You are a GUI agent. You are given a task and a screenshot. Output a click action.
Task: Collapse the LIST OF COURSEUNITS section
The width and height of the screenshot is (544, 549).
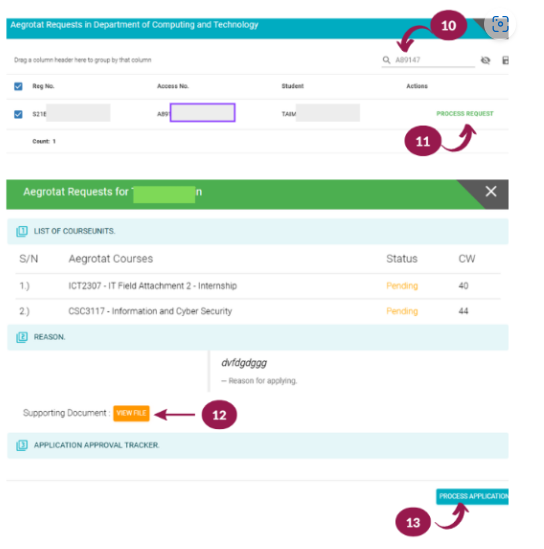click(x=258, y=231)
